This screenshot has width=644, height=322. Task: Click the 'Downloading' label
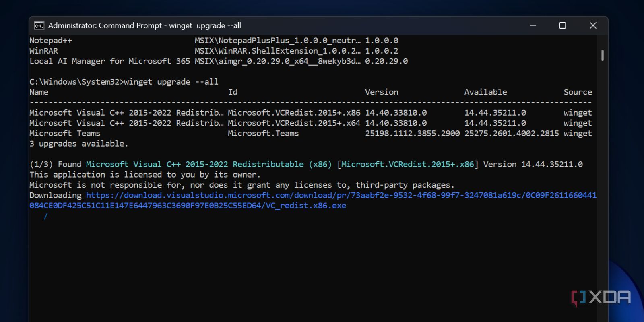(56, 195)
